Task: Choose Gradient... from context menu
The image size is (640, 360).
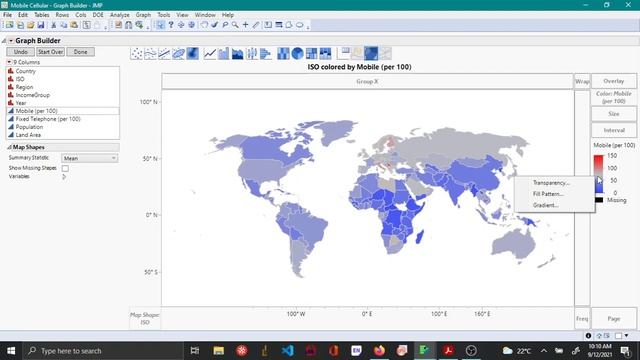Action: (x=546, y=205)
